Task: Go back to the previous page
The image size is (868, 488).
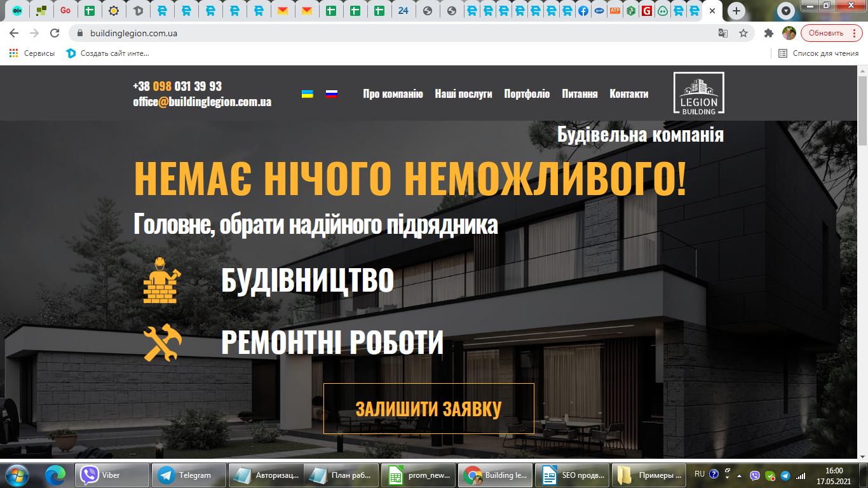Action: 14,33
